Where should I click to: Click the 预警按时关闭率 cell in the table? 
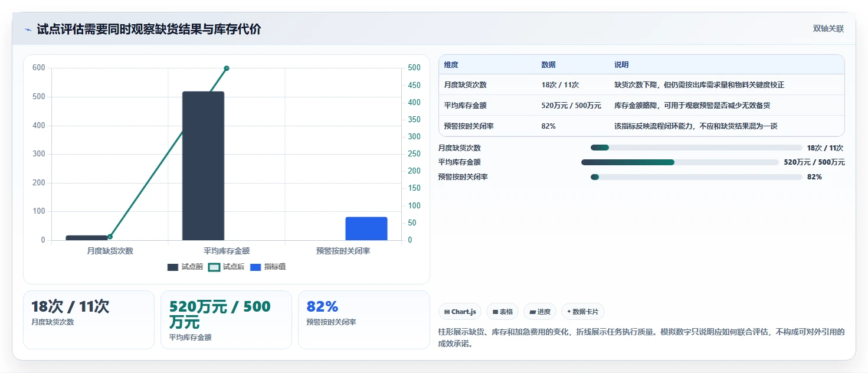pos(469,126)
